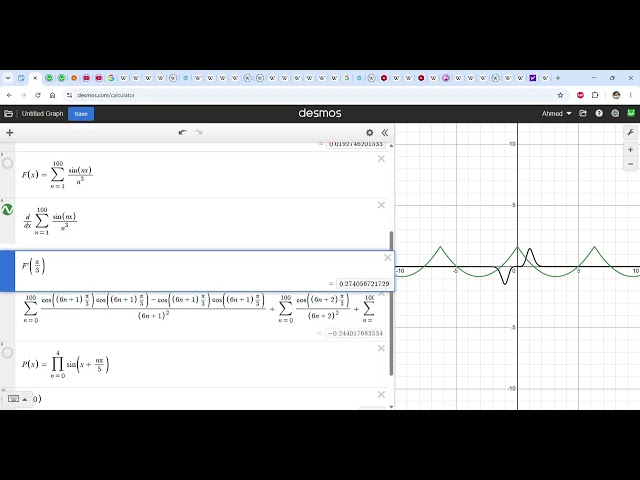Open the browser home page
The height and width of the screenshot is (480, 640).
[x=52, y=95]
